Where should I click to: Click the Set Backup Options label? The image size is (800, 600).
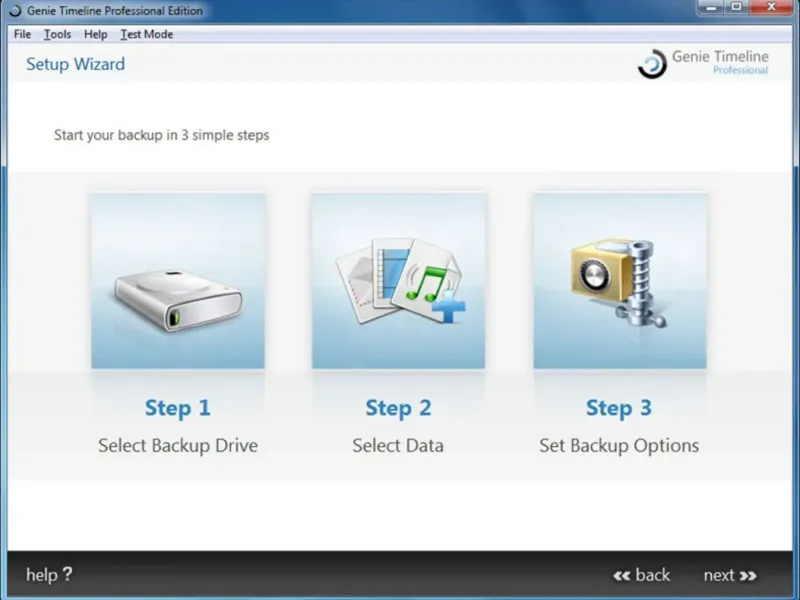point(619,445)
